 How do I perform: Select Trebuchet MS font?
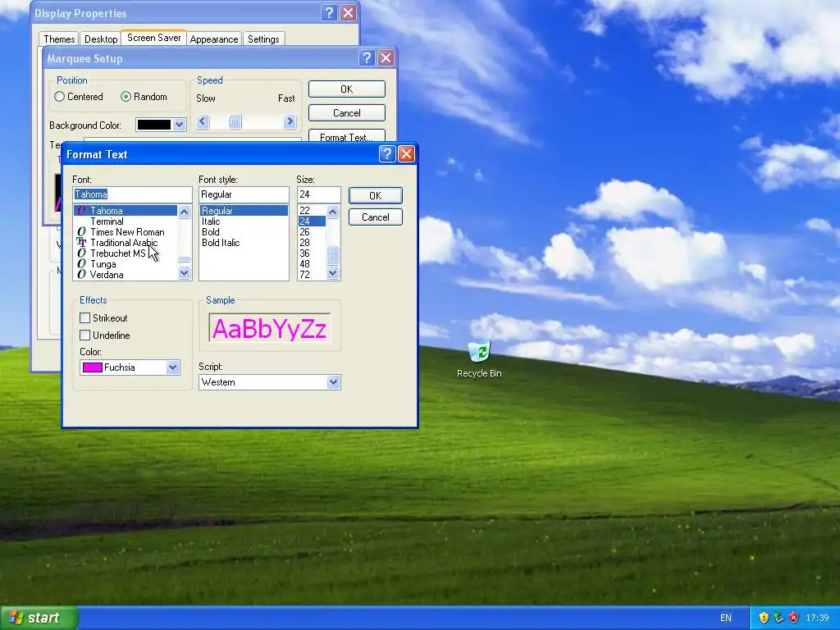[x=118, y=253]
